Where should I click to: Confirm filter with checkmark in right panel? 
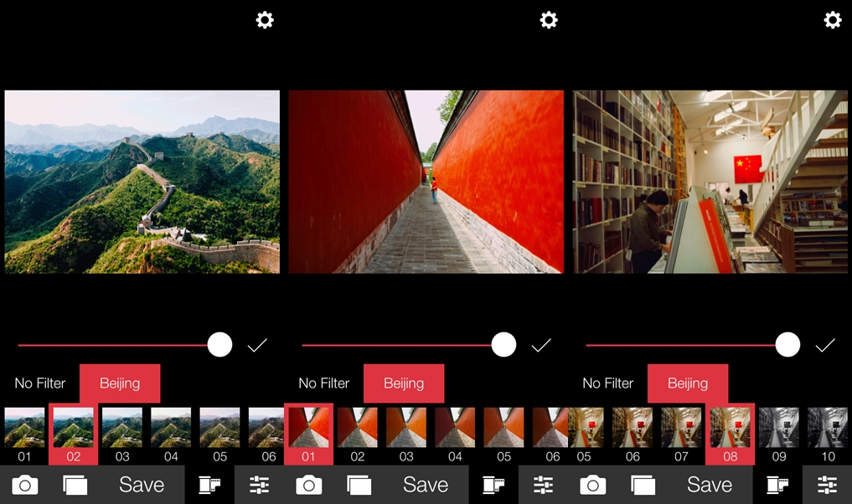coord(825,346)
